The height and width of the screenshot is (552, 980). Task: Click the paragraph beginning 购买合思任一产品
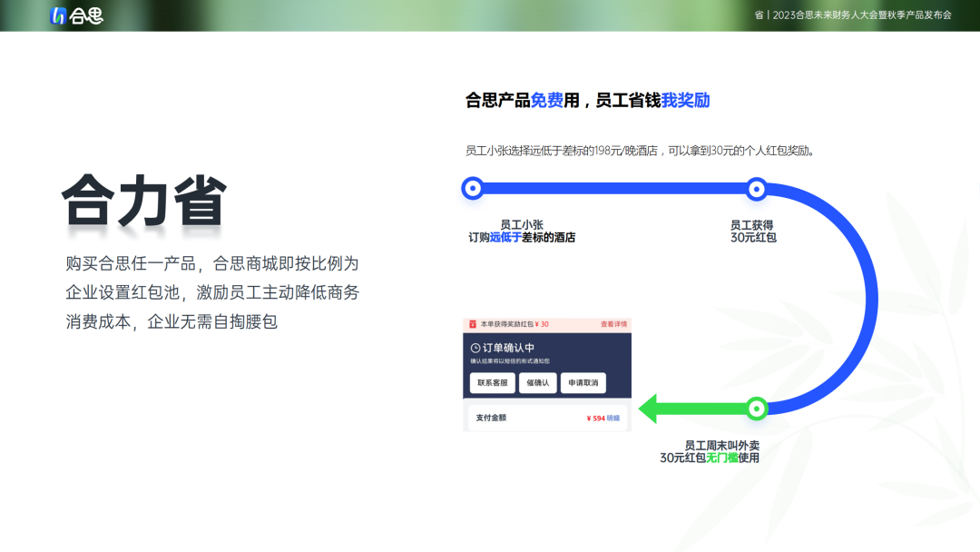(x=212, y=292)
